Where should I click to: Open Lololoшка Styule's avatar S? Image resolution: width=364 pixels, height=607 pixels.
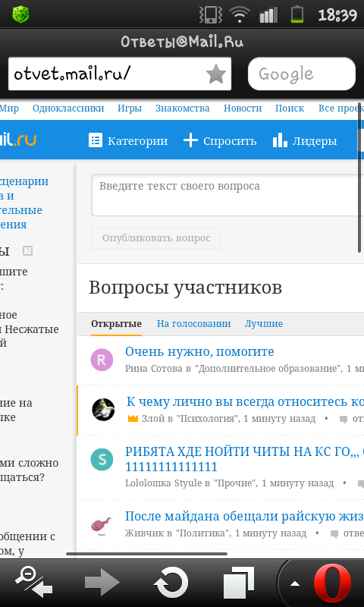point(102,460)
